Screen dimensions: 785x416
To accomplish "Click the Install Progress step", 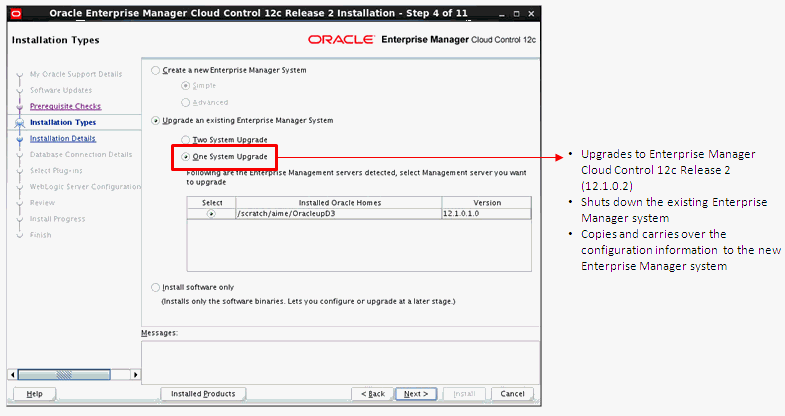I will point(58,218).
